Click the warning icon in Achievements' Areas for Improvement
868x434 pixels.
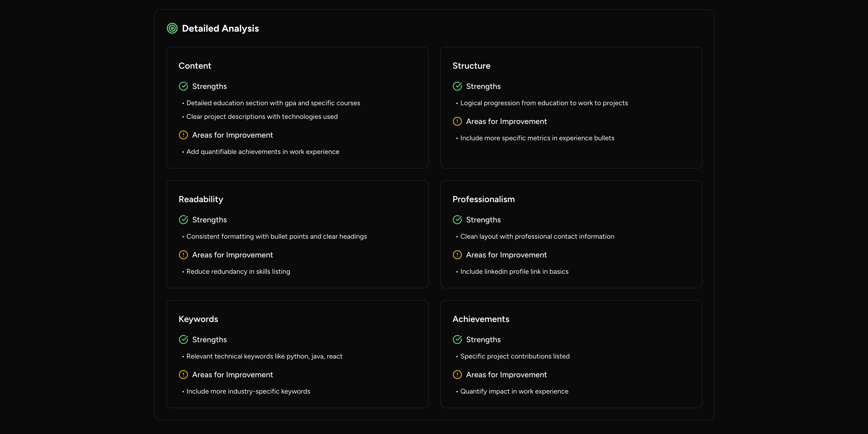pos(457,375)
